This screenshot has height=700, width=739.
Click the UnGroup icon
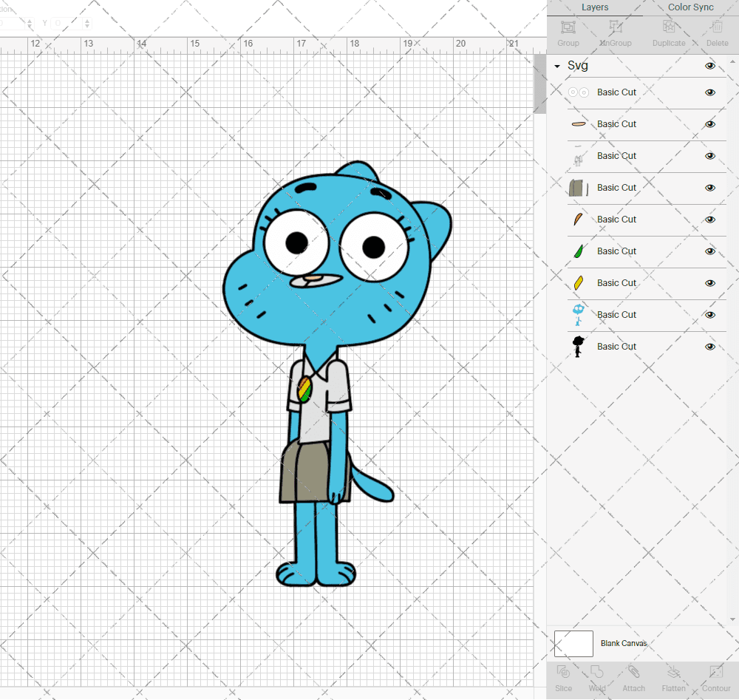click(616, 27)
